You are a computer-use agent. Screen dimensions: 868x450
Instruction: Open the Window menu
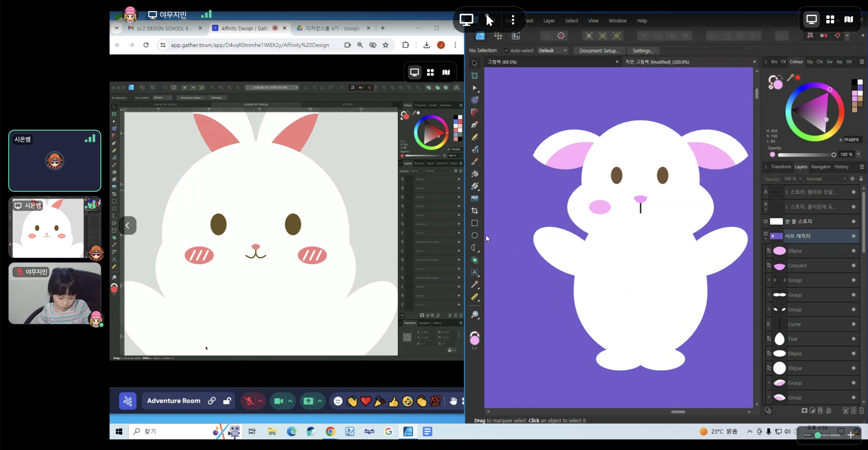[x=617, y=20]
